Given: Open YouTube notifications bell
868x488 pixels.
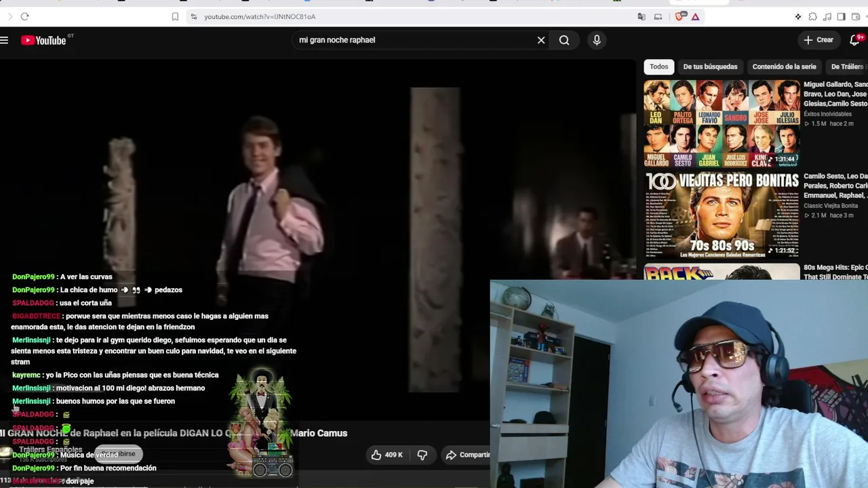Looking at the screenshot, I should point(856,40).
